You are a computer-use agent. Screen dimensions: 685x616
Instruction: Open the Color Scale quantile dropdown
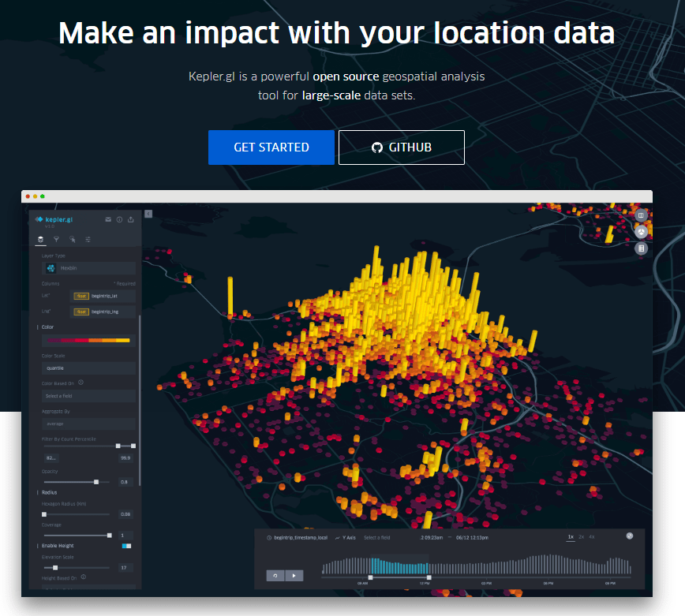click(88, 368)
